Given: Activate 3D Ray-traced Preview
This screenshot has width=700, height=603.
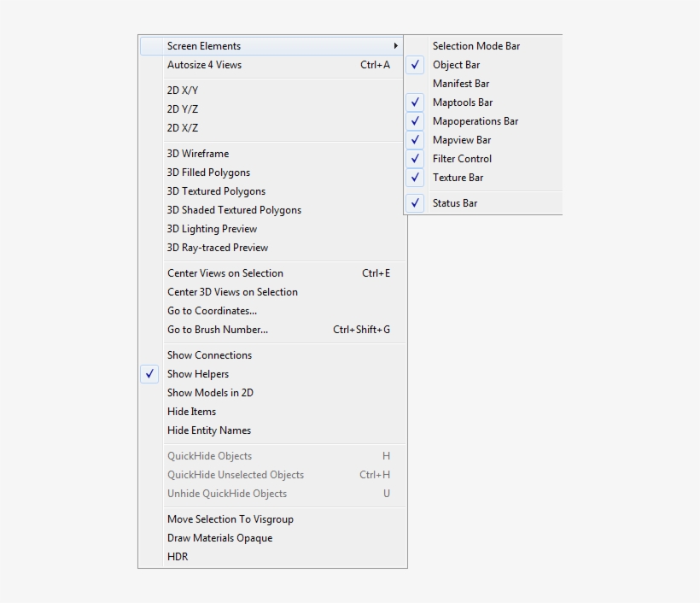Looking at the screenshot, I should (x=218, y=248).
